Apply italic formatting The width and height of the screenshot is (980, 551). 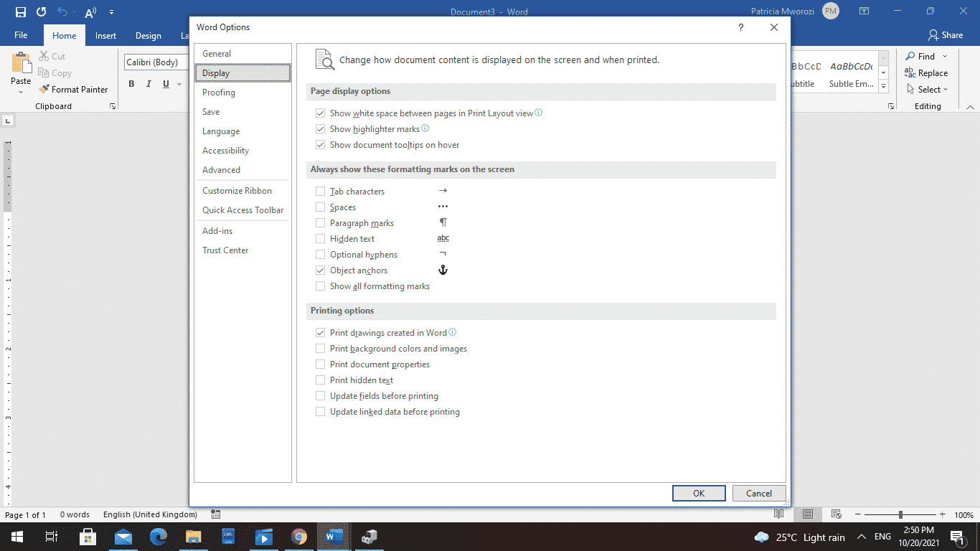pyautogui.click(x=149, y=84)
